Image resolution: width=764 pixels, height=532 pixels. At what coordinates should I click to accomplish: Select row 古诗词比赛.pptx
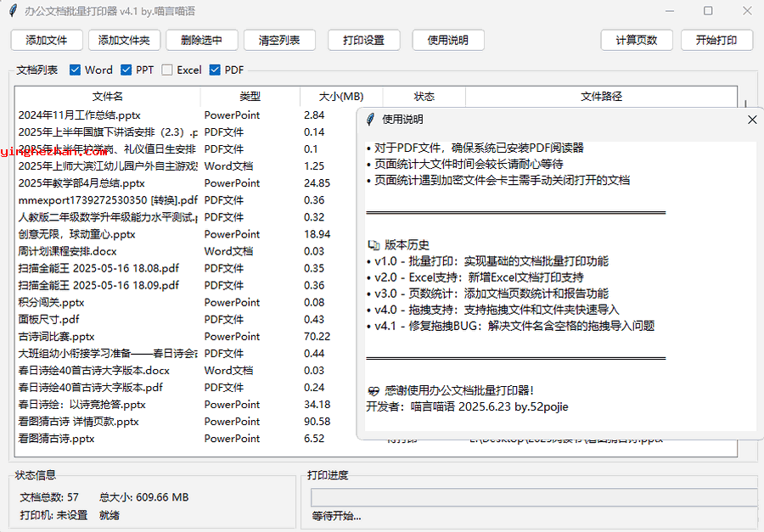click(x=186, y=337)
